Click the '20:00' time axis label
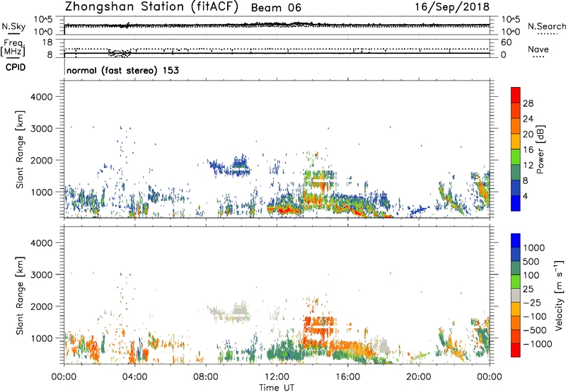This screenshot has width=566, height=392. 418,377
